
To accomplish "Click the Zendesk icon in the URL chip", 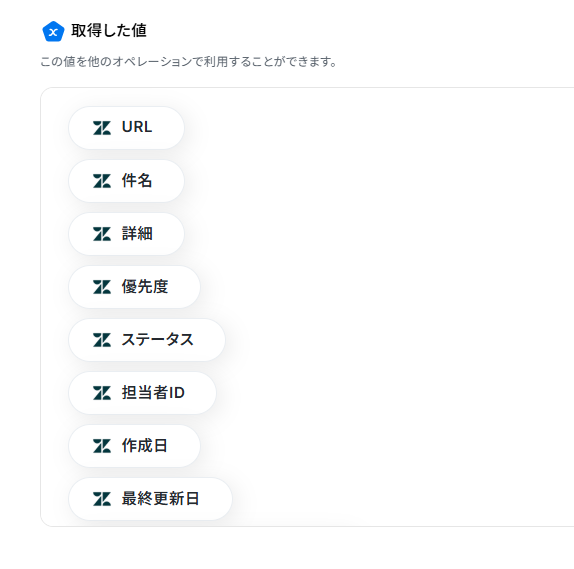I will (x=102, y=128).
